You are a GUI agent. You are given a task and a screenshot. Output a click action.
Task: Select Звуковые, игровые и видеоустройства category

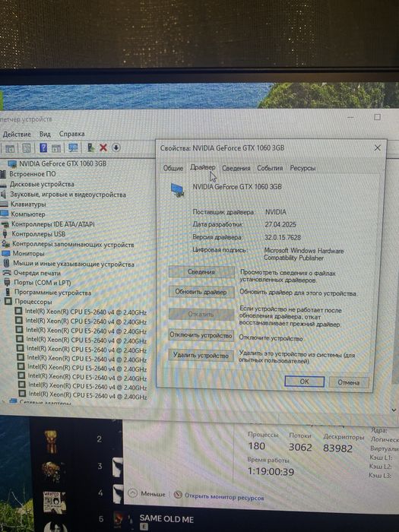pos(68,195)
